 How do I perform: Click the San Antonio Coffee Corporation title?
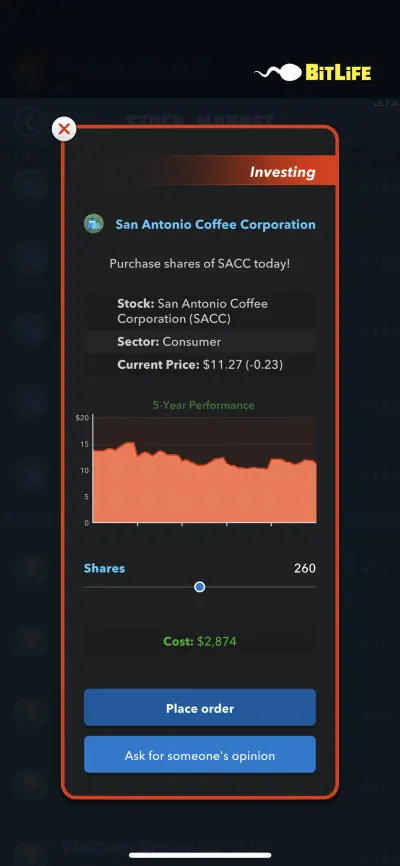point(215,224)
